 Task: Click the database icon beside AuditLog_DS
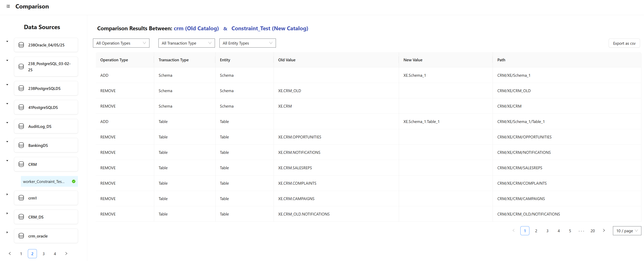click(21, 126)
